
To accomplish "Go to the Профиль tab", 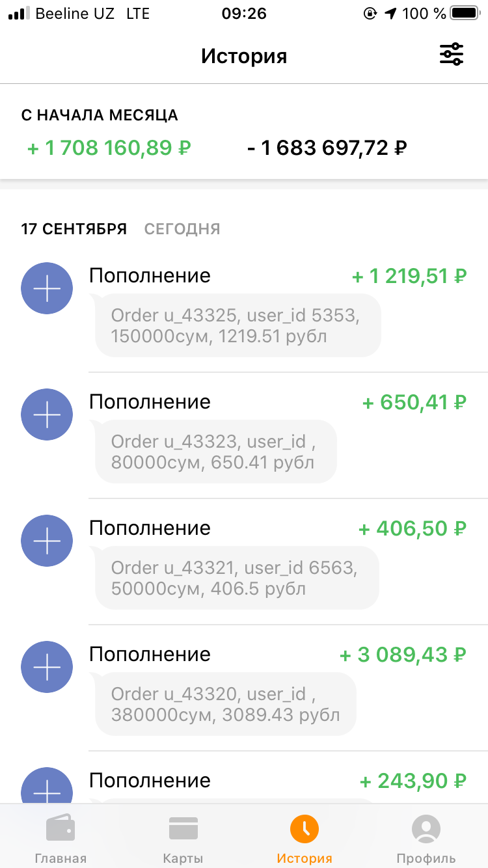I will (426, 839).
